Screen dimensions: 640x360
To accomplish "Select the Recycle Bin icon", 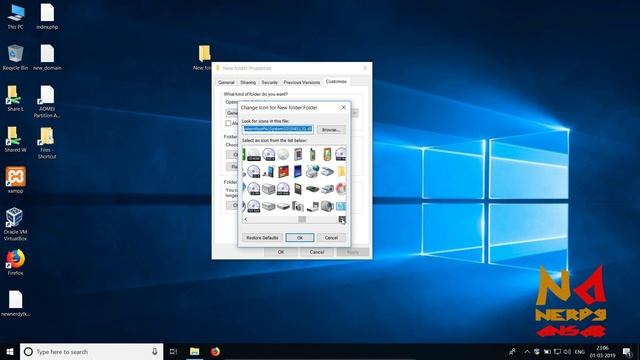I will pos(15,58).
